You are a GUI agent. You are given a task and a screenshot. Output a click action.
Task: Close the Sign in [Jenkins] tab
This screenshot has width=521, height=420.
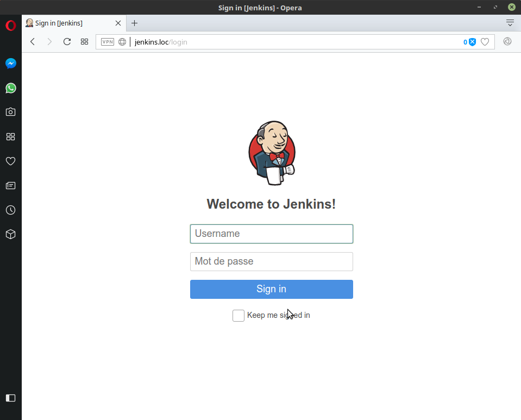pos(118,23)
